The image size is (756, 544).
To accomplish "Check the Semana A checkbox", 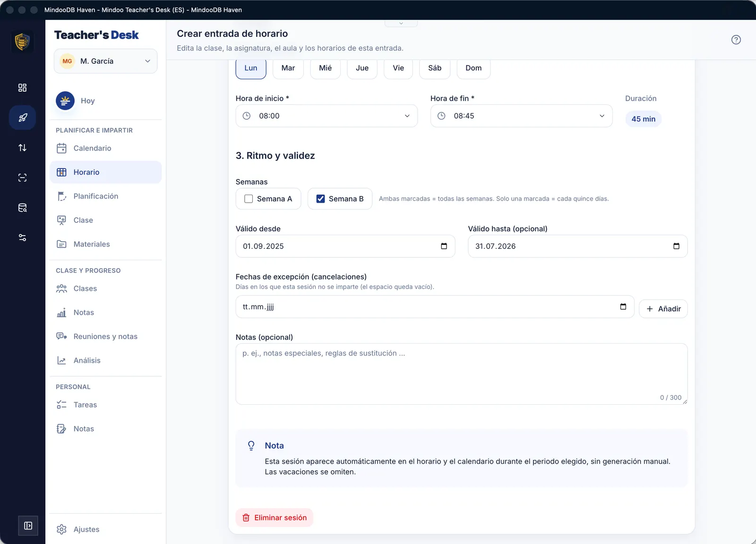I will click(x=249, y=199).
